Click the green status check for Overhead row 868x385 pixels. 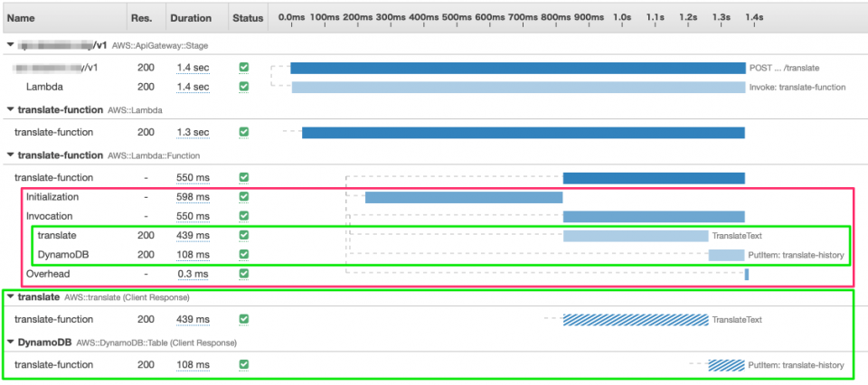[243, 274]
